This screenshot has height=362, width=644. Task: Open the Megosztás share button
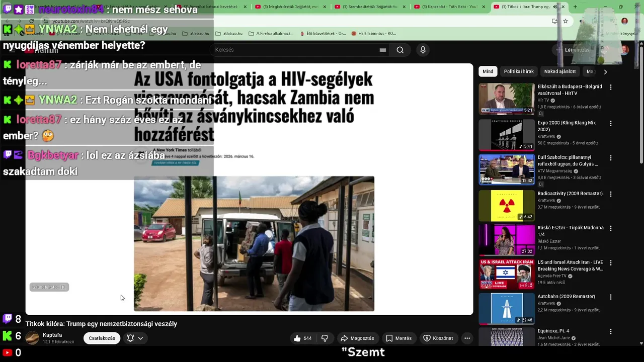point(357,338)
